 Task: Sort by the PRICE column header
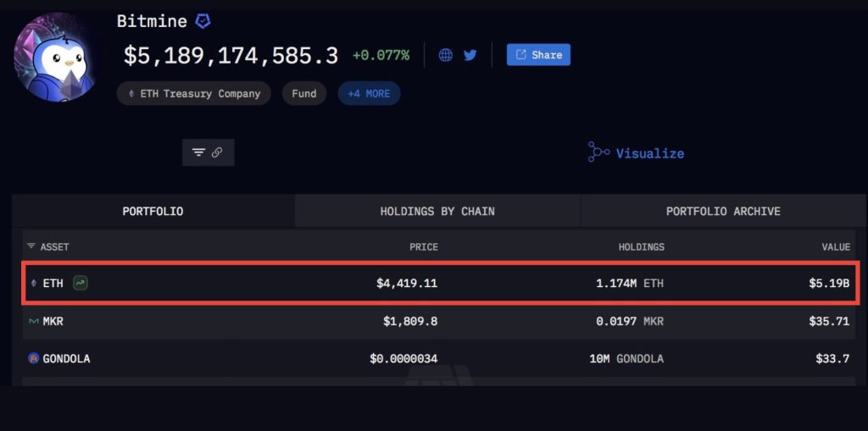click(424, 246)
